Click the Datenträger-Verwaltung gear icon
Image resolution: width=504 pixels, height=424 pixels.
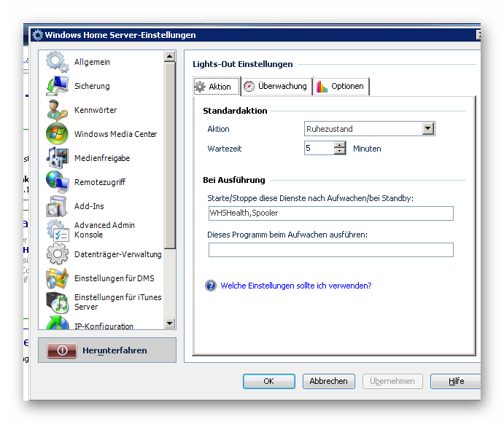pyautogui.click(x=57, y=254)
